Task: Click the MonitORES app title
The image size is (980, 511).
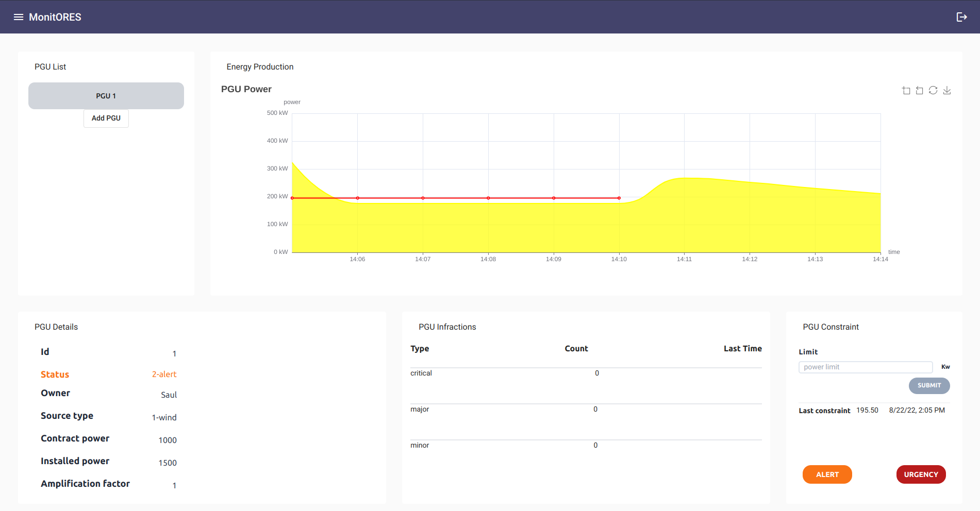Action: pos(55,17)
